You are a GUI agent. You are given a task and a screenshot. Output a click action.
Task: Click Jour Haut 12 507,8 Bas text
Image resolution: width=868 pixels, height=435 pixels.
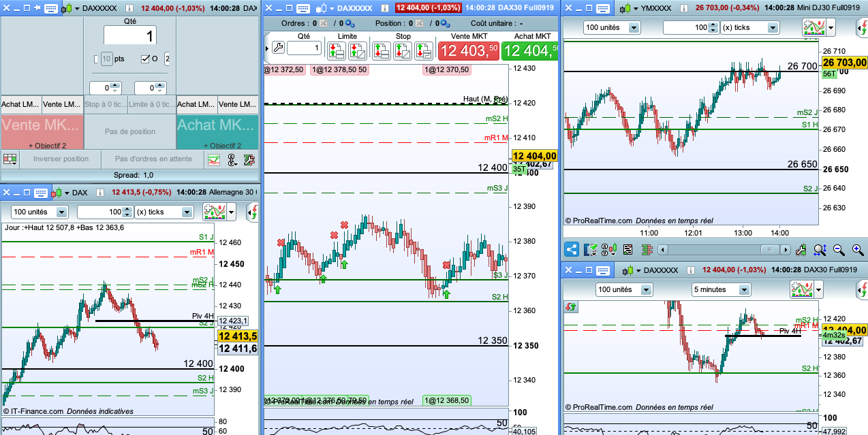pyautogui.click(x=65, y=227)
